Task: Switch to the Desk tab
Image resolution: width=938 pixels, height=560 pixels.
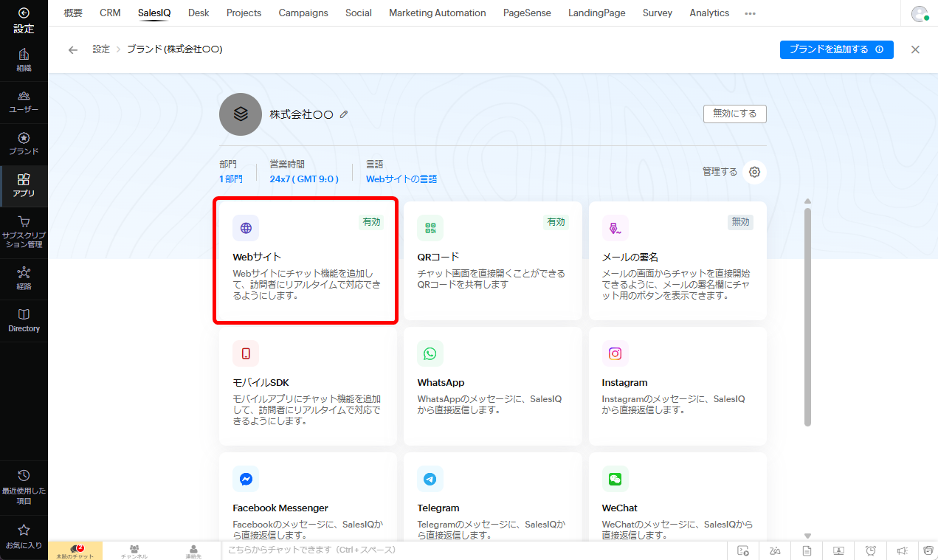Action: (x=199, y=13)
